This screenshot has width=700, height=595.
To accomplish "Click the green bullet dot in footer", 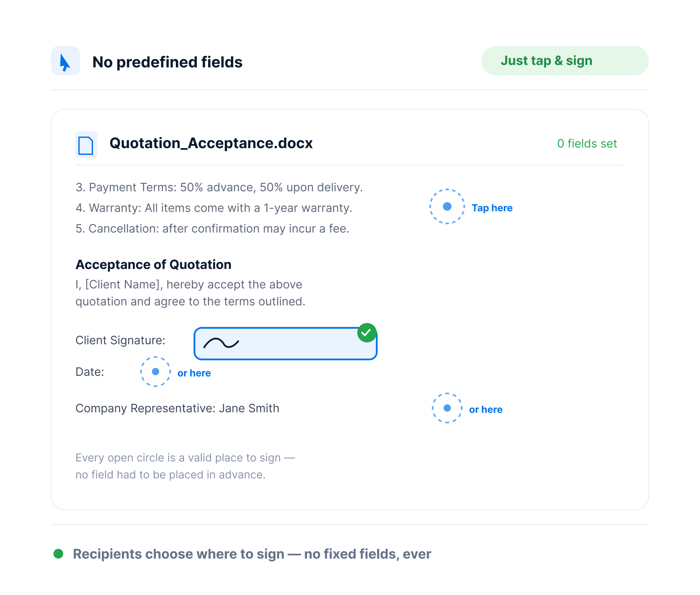I will [58, 554].
